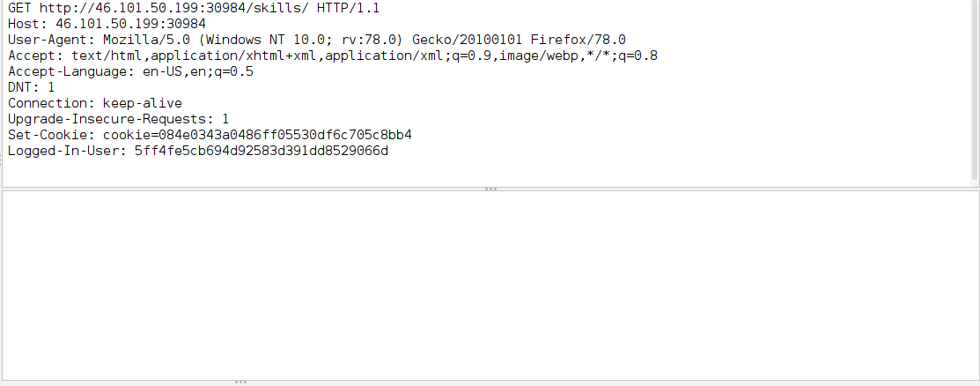Viewport: 980px width, 386px height.
Task: Click the Set-Cookie header name
Action: pos(51,135)
